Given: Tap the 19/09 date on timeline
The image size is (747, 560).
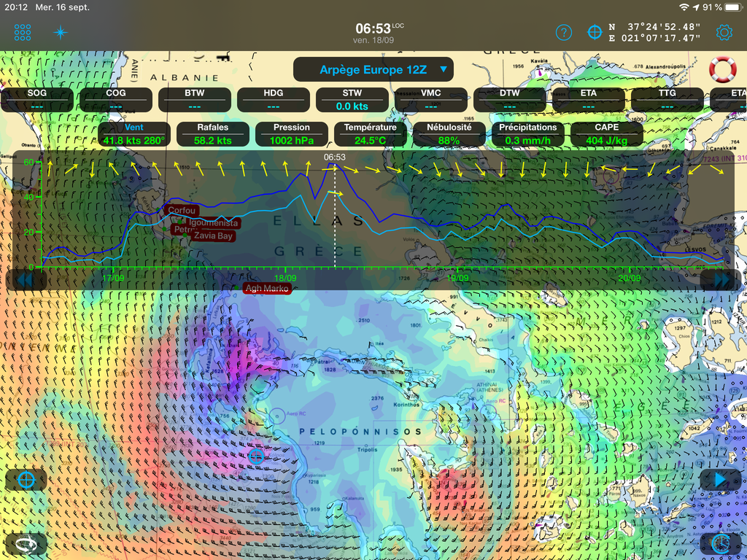Looking at the screenshot, I should pyautogui.click(x=457, y=278).
